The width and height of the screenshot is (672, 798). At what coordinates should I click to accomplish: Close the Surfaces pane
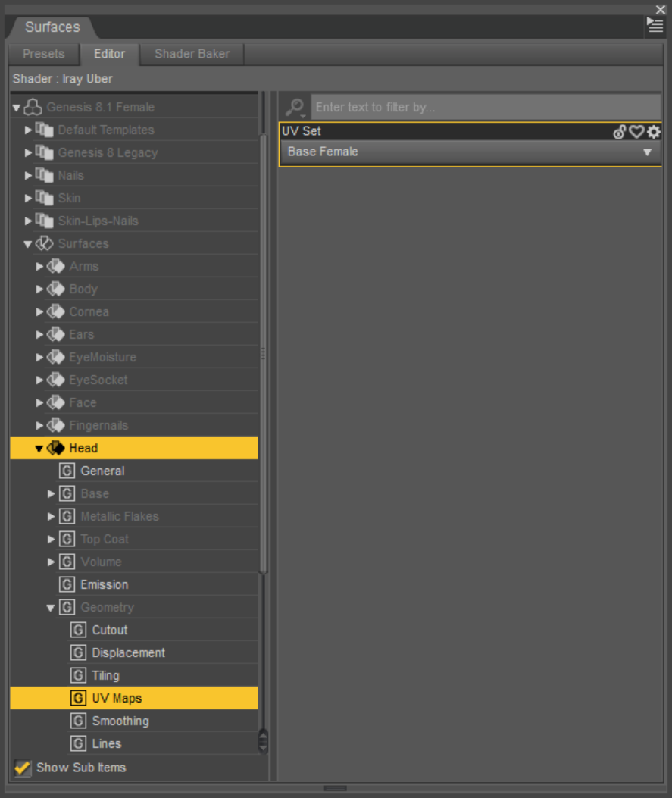coord(661,9)
